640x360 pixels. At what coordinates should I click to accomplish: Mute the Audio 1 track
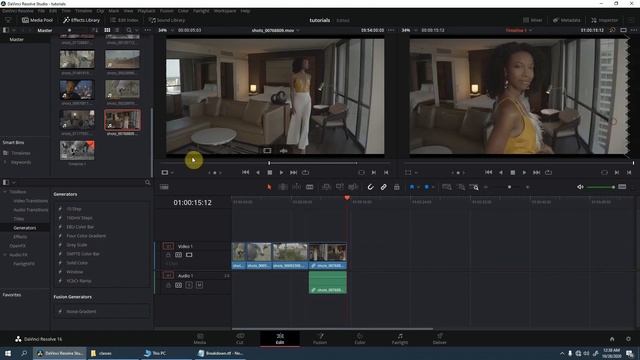[x=199, y=285]
